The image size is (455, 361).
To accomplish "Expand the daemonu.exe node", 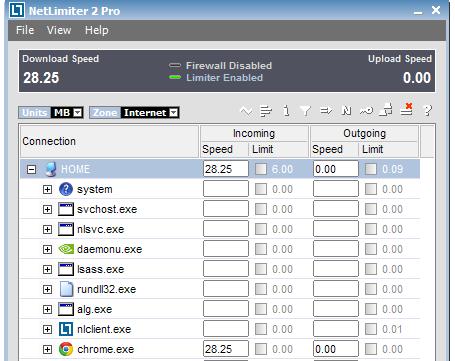I will pyautogui.click(x=47, y=249).
